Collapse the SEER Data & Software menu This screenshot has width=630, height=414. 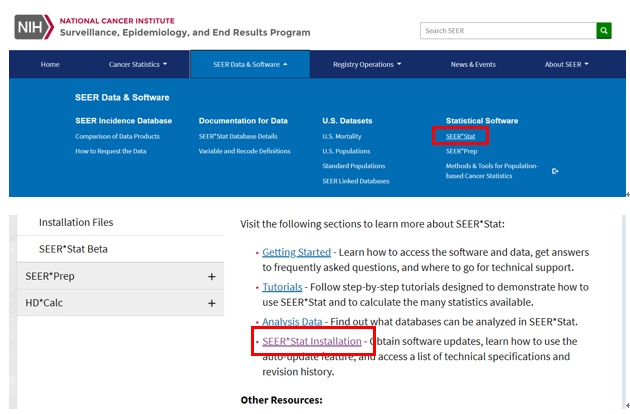click(x=250, y=64)
